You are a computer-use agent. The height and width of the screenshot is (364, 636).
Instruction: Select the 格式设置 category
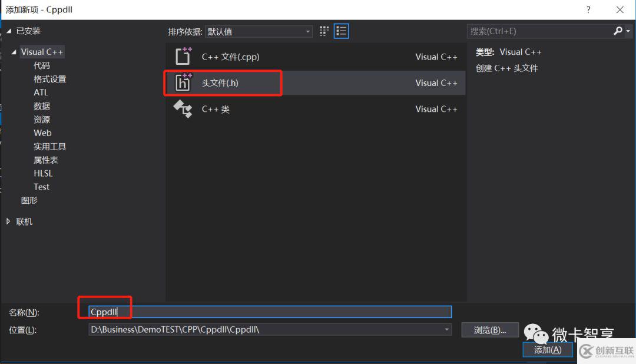pyautogui.click(x=50, y=79)
